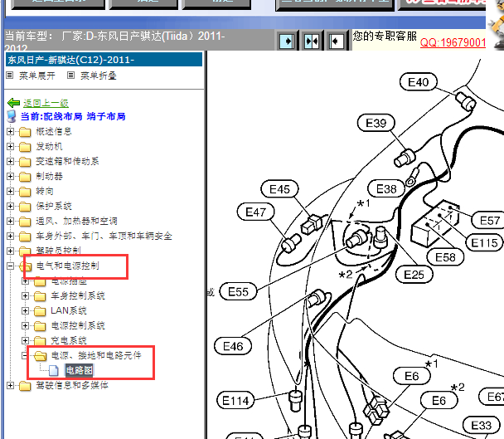504x439 pixels.
Task: Click the right pane arrow toolbar icon
Action: click(336, 41)
